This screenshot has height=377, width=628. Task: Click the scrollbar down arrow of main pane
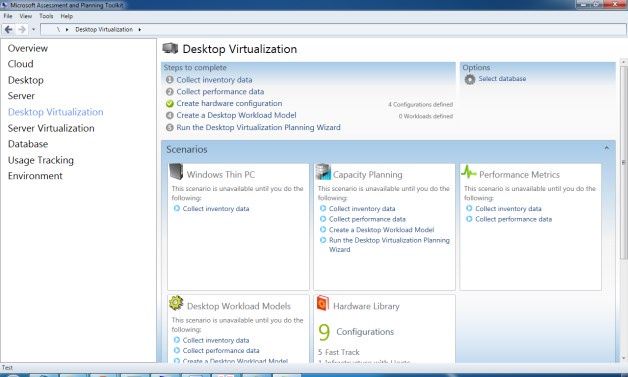click(x=623, y=358)
